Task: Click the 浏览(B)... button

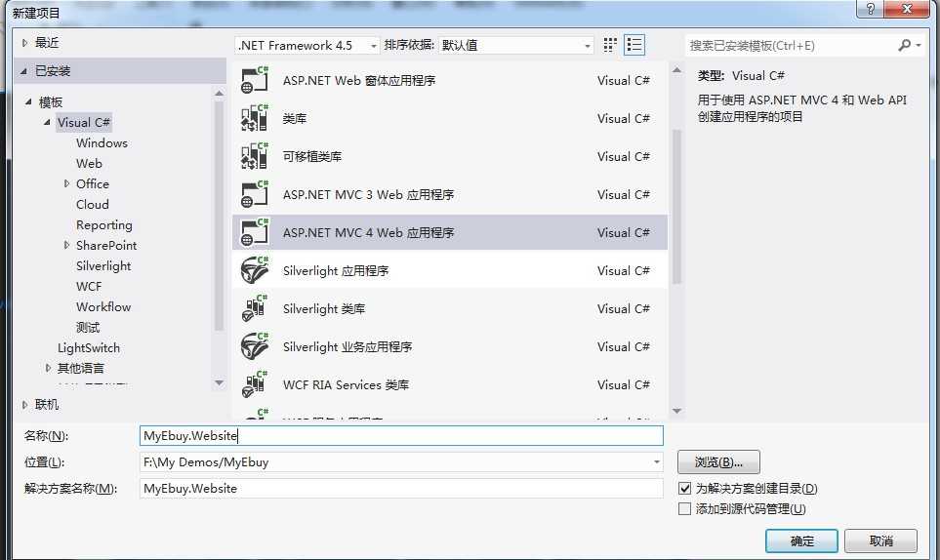Action: (x=718, y=461)
